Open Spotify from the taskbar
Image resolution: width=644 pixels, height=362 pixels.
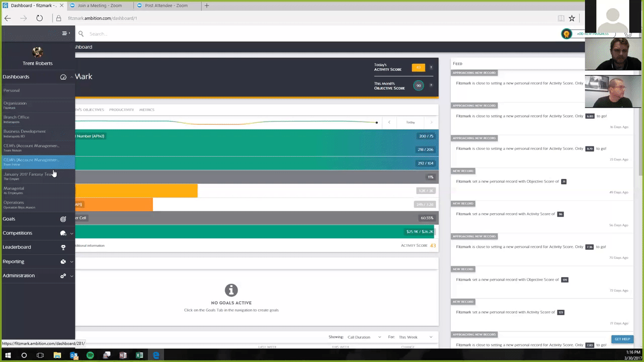click(90, 355)
